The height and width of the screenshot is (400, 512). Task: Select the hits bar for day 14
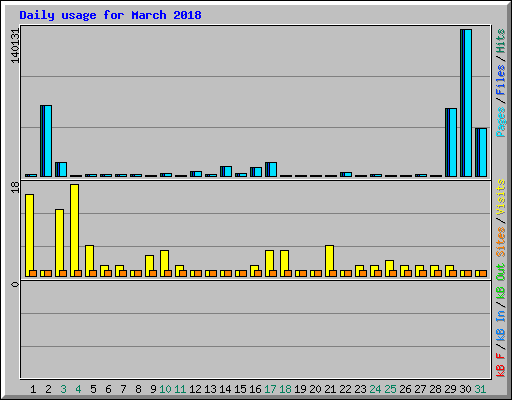point(226,171)
